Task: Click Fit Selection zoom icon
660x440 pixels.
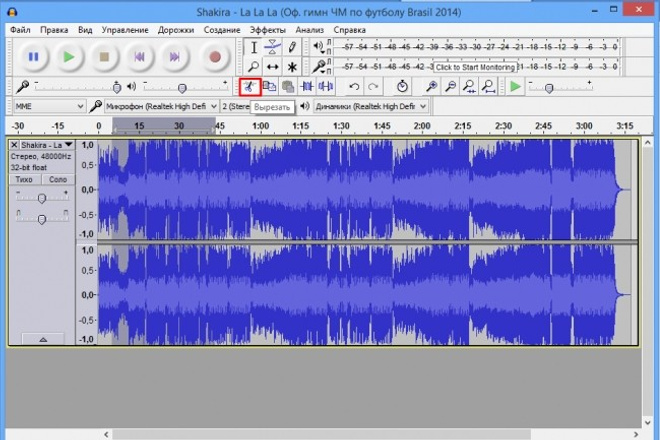Action: [x=469, y=87]
